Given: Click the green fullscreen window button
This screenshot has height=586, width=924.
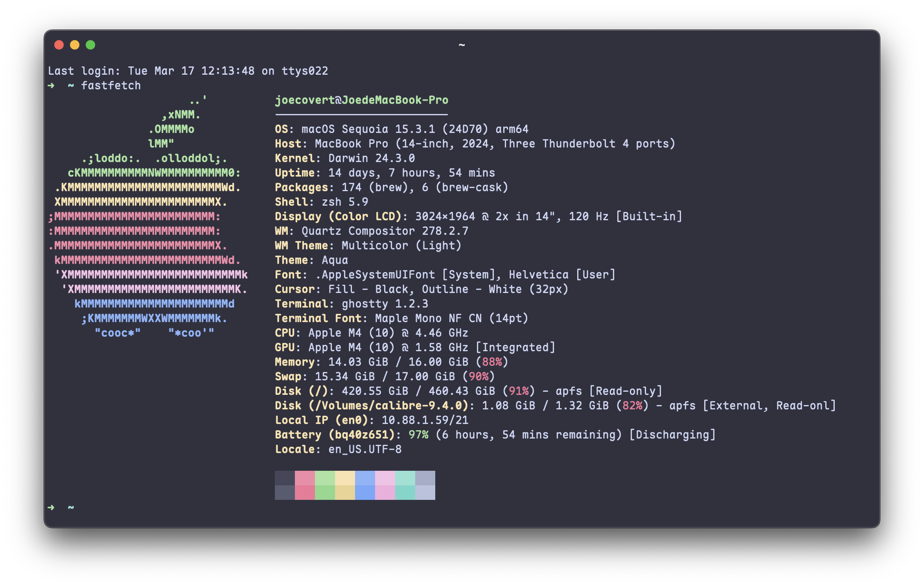Looking at the screenshot, I should click(90, 45).
